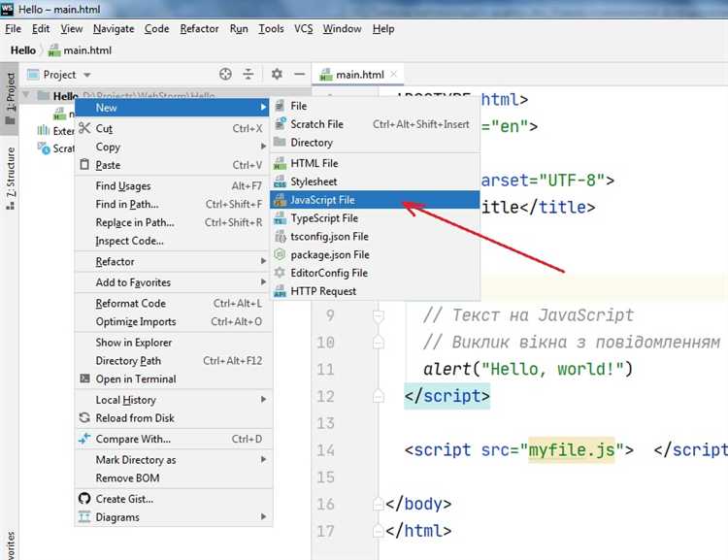The image size is (728, 560).
Task: Click the Stylesheet CSS icon
Action: (x=280, y=181)
